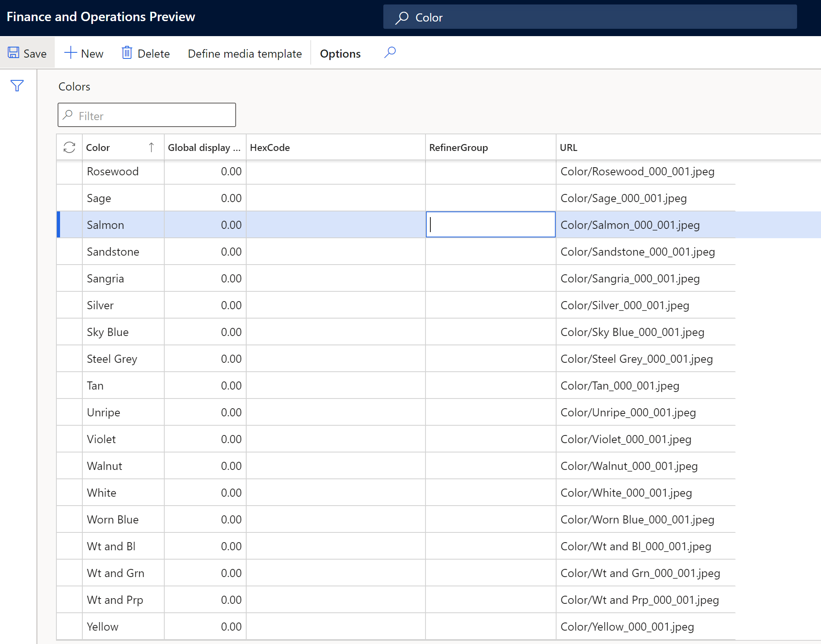Click the refresh icon in column header
821x644 pixels.
click(x=69, y=146)
